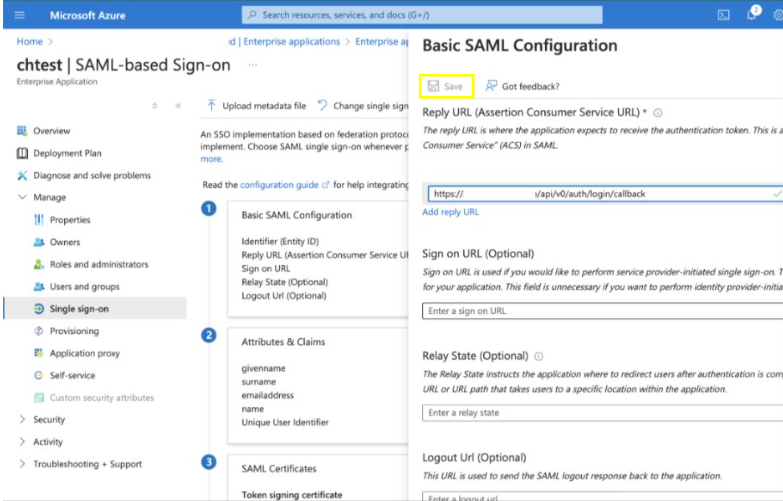Open Custom security attributes
The width and height of the screenshot is (783, 501).
102,398
